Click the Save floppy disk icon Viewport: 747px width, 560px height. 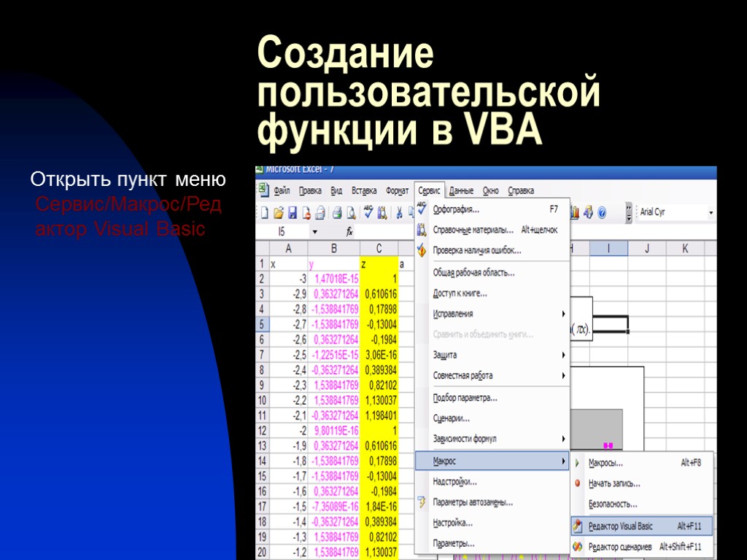[293, 212]
